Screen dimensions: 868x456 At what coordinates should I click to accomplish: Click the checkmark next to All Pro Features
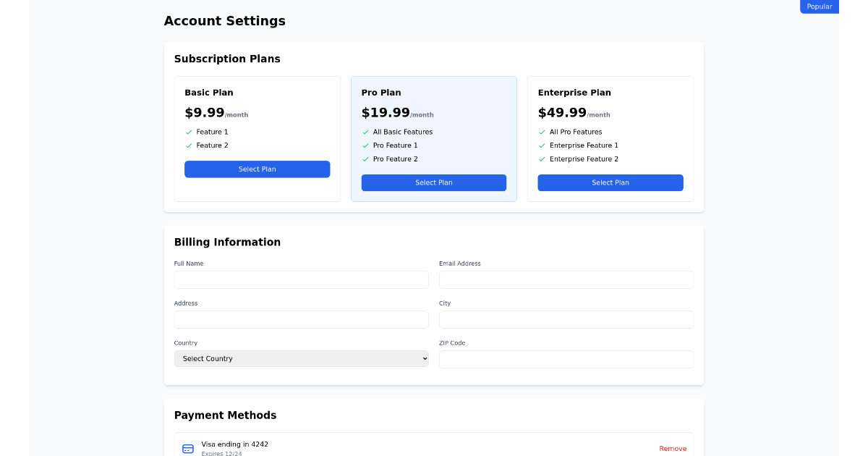542,132
